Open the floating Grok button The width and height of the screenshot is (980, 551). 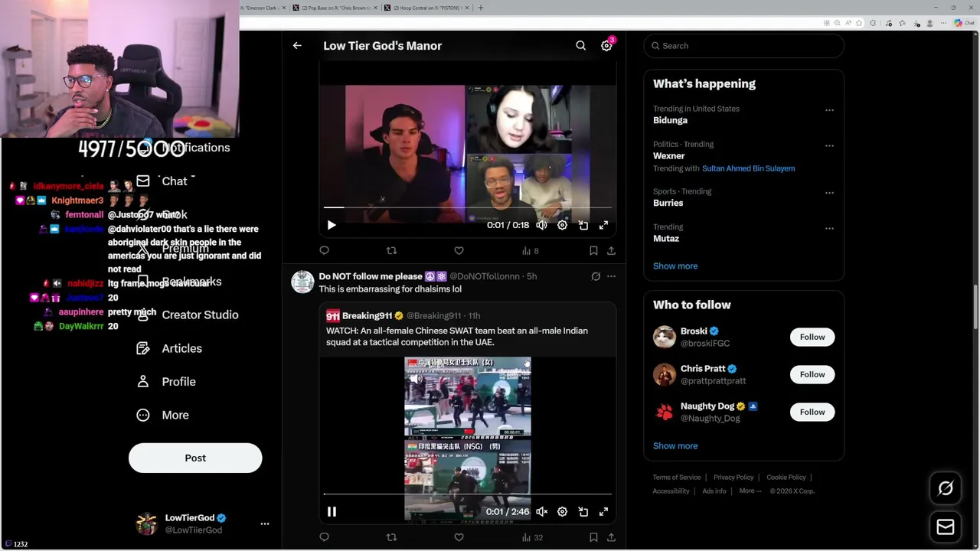point(946,488)
